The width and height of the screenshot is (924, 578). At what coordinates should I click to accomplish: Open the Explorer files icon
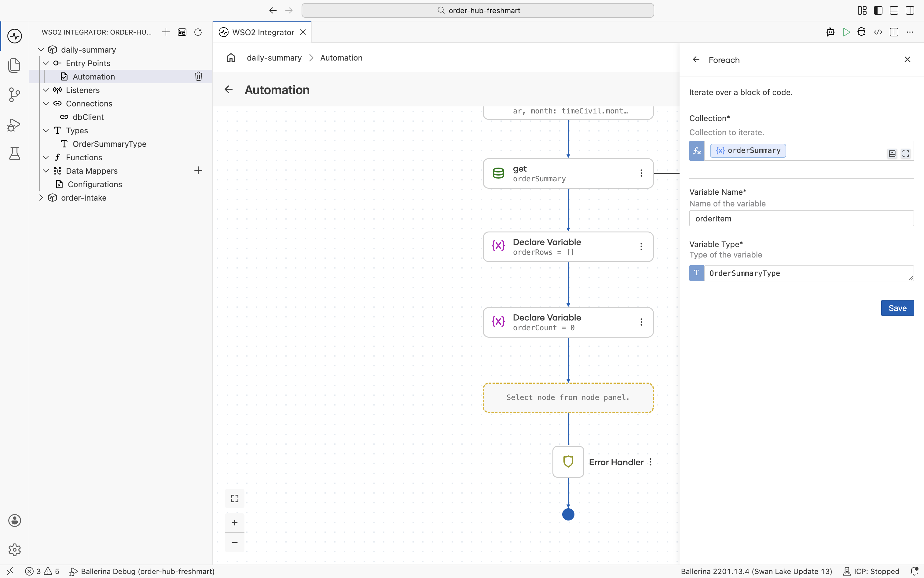(14, 65)
